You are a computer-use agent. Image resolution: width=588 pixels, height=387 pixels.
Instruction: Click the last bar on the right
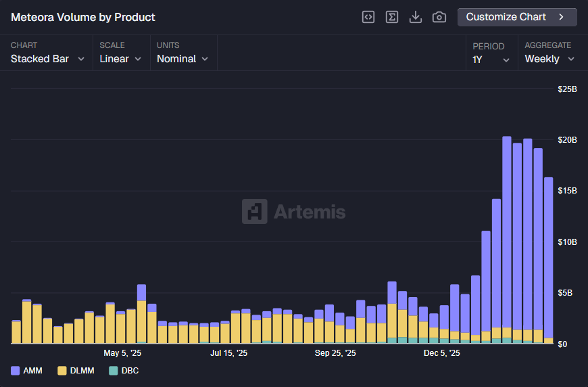pos(548,260)
